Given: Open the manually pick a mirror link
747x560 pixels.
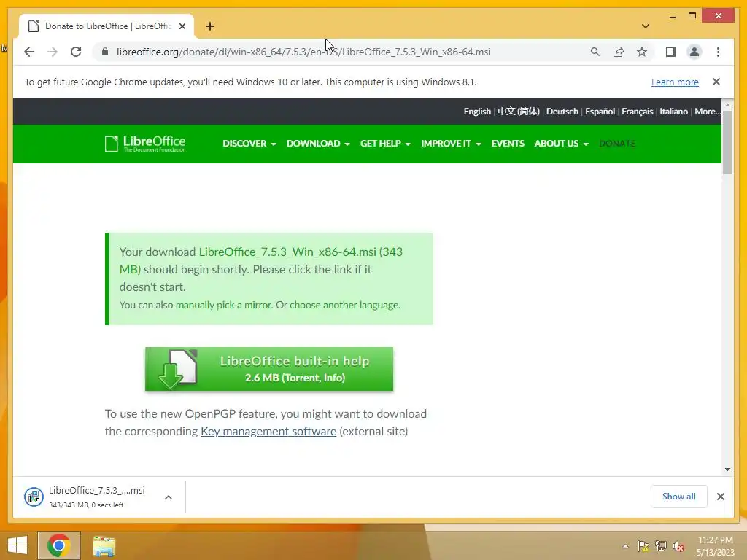Looking at the screenshot, I should 223,305.
